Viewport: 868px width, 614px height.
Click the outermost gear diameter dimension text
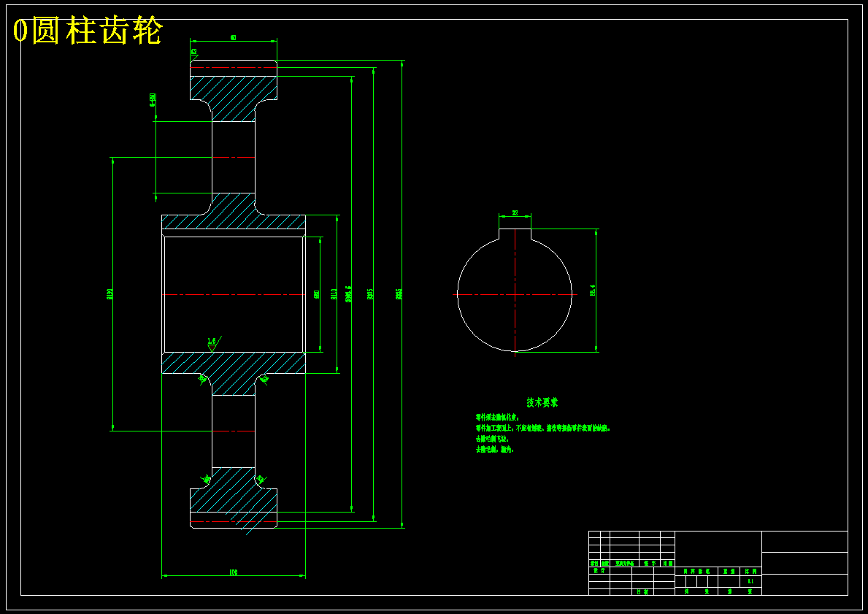pos(399,294)
